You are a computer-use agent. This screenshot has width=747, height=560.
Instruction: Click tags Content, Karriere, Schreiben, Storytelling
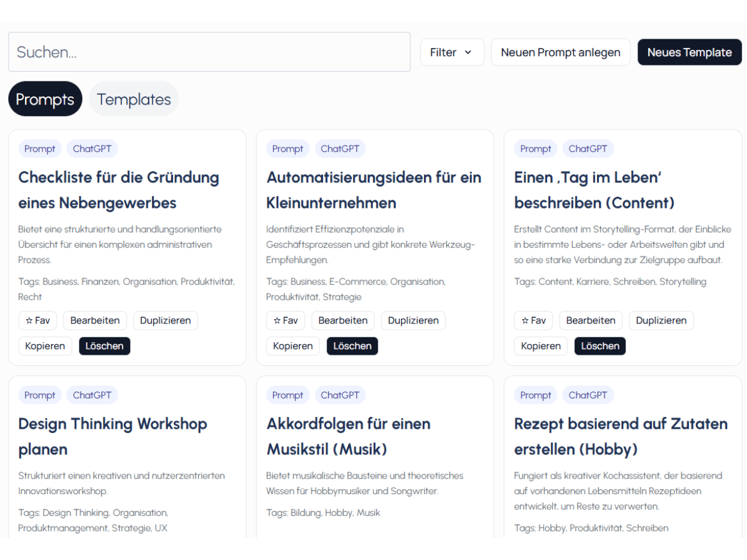(x=610, y=282)
